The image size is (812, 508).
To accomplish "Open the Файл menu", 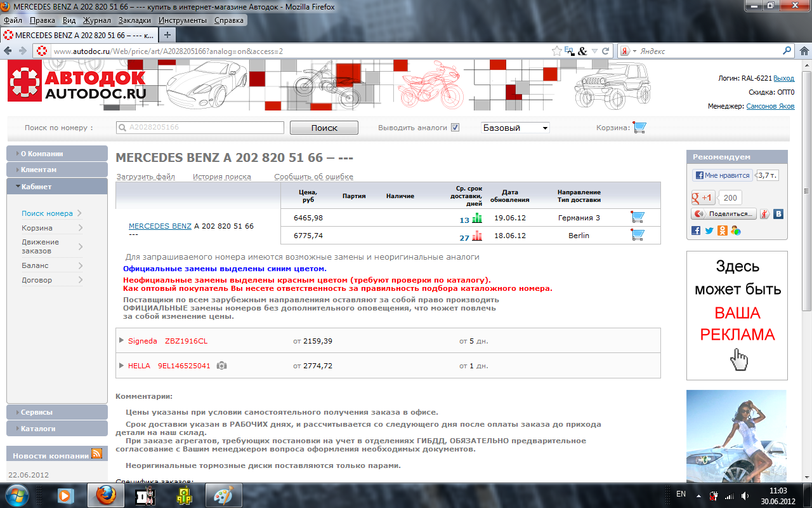I will coord(13,20).
